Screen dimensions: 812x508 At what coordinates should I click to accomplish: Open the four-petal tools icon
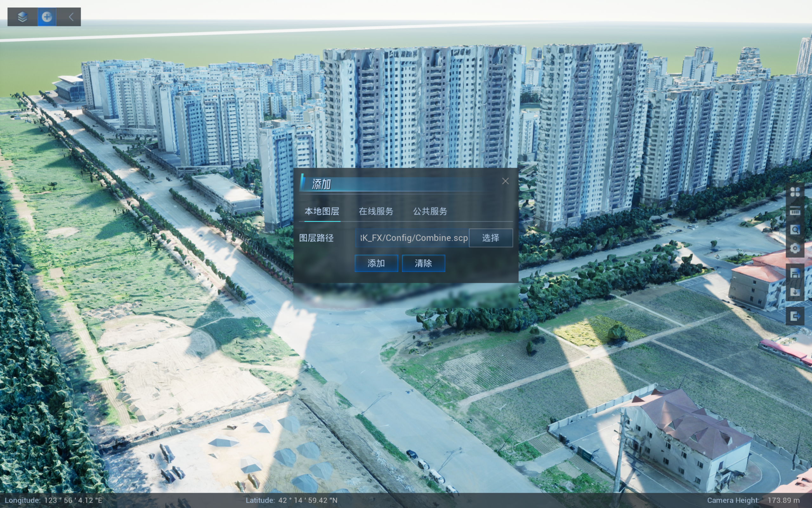tap(795, 192)
